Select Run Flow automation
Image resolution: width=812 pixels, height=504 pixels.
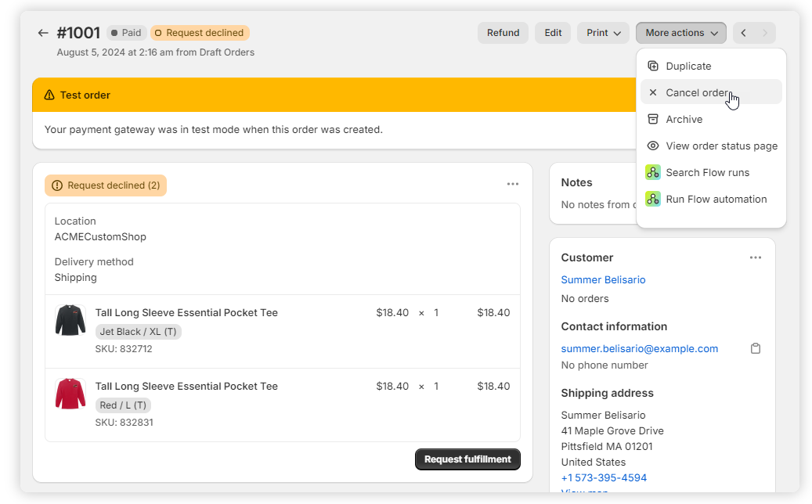pos(715,199)
